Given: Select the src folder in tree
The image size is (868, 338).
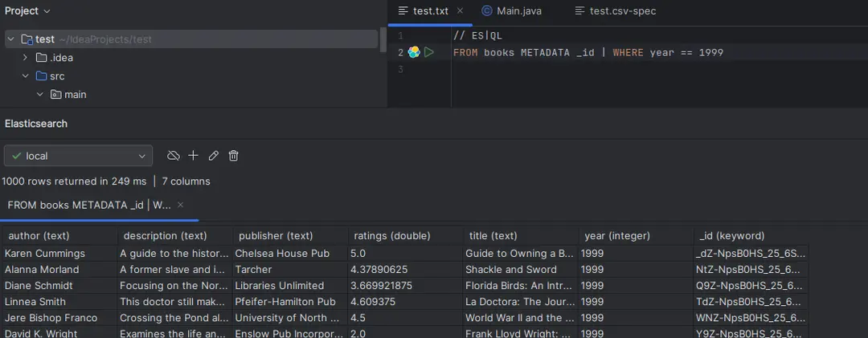Looking at the screenshot, I should pos(51,75).
